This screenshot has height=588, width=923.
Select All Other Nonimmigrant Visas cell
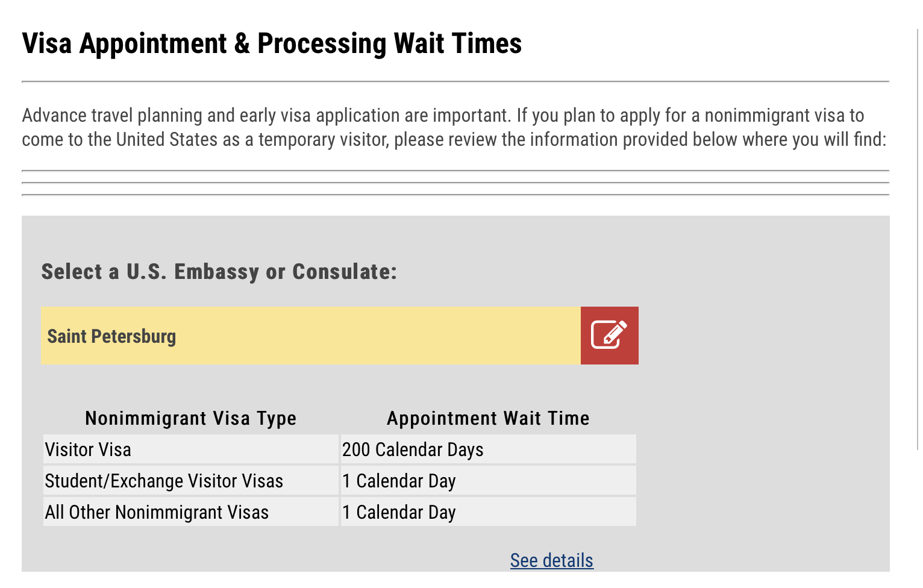pyautogui.click(x=190, y=512)
